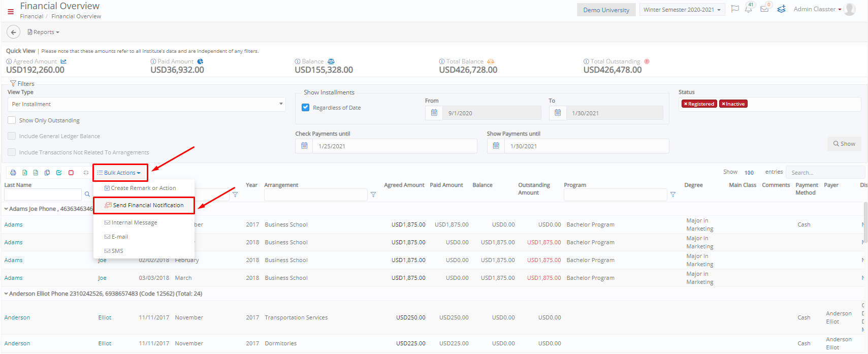868x354 pixels.
Task: Click the Arrangement column filter input
Action: click(x=316, y=195)
